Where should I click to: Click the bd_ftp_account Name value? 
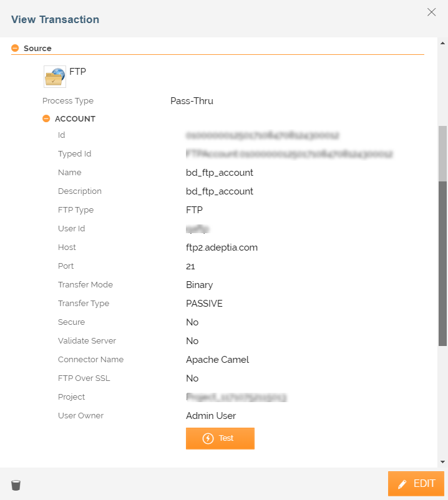220,173
